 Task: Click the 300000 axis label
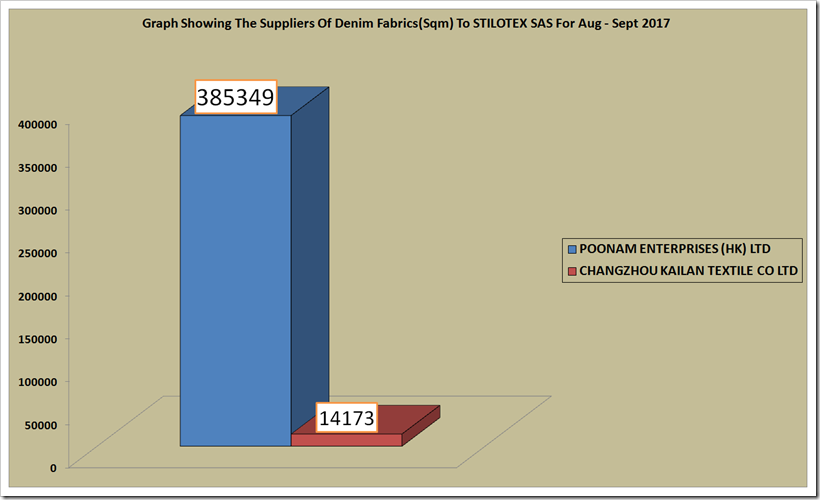tap(38, 211)
